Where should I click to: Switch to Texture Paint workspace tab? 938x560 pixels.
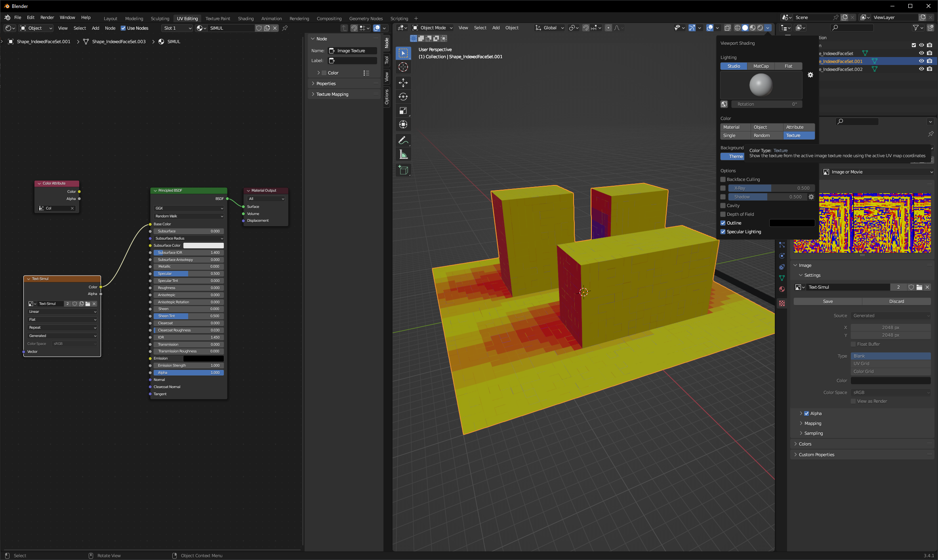[x=217, y=19]
